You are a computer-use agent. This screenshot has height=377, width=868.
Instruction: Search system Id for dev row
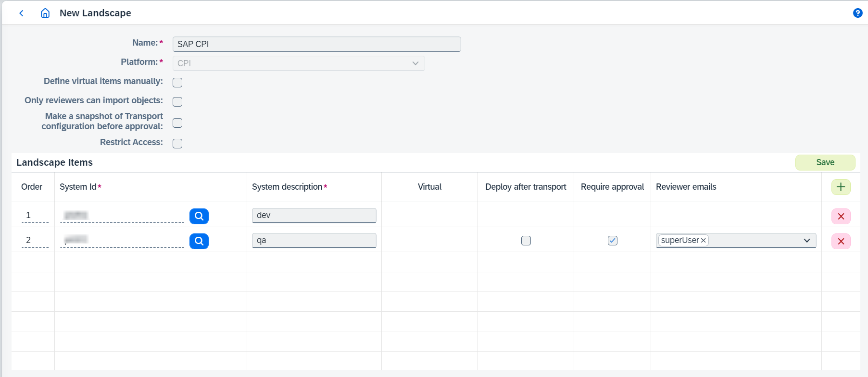coord(199,216)
